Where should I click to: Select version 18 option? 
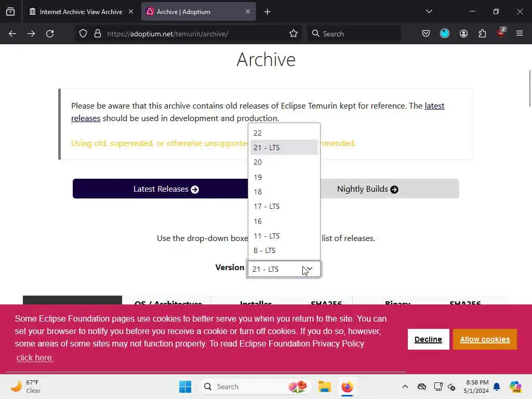coord(284,192)
